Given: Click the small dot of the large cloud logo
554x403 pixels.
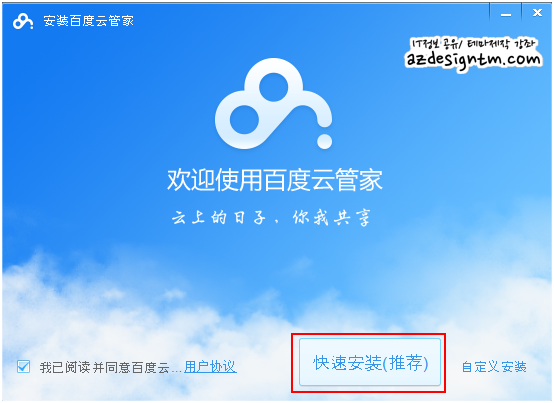Looking at the screenshot, I should 324,141.
